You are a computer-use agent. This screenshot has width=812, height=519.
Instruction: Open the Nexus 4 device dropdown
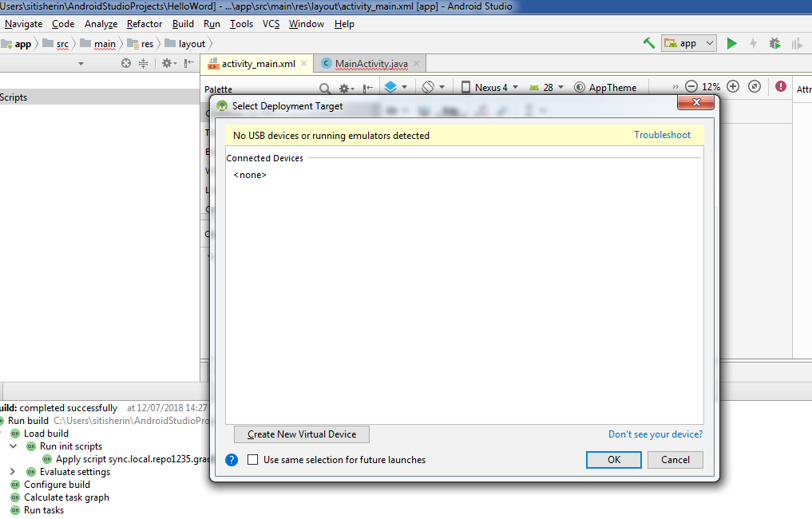coord(489,88)
